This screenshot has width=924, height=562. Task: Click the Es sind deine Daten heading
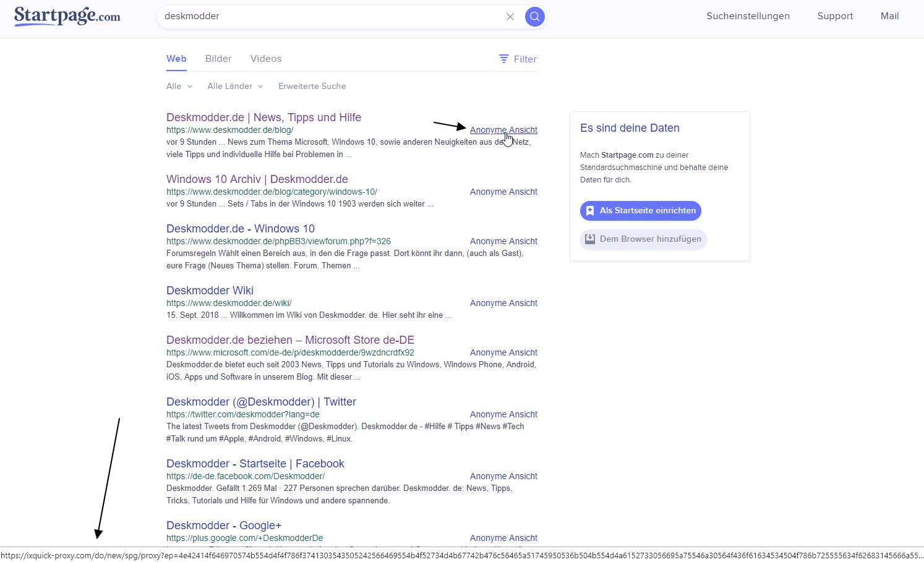(630, 128)
